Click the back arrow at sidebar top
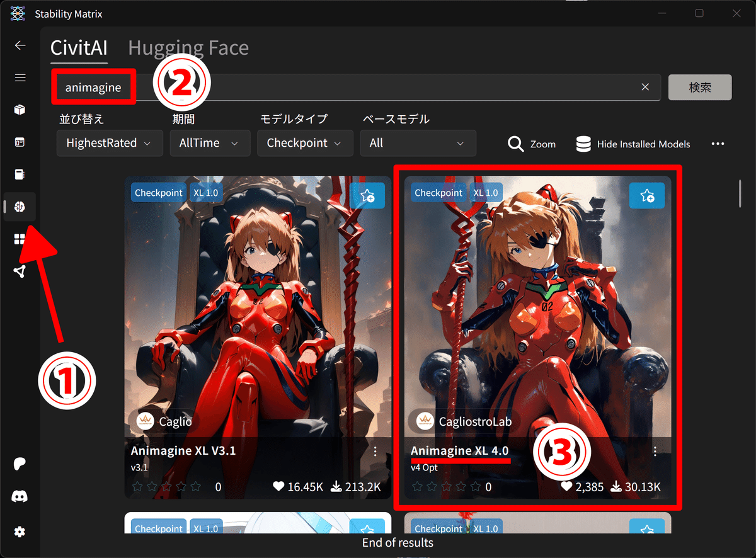Screen dimensions: 756x558 pyautogui.click(x=20, y=45)
